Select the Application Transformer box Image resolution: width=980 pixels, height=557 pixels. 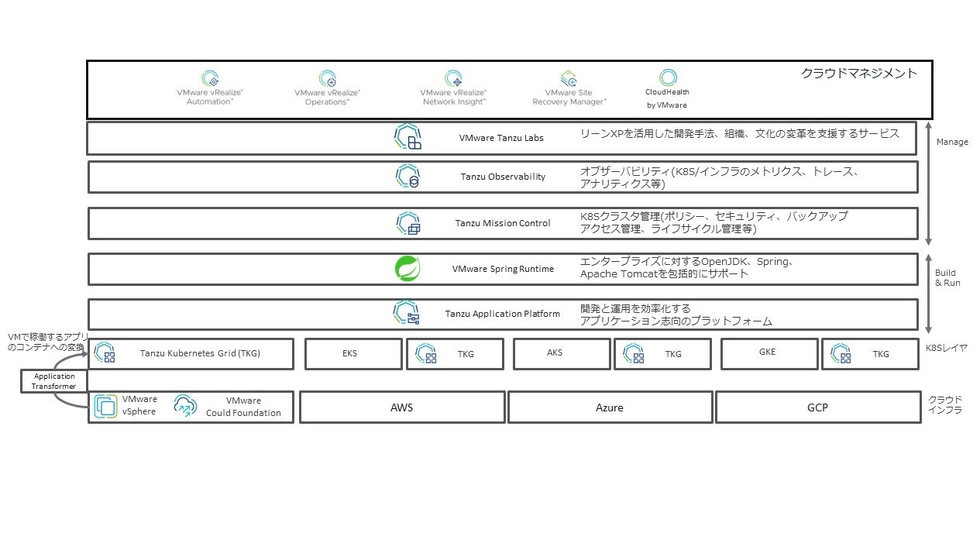tap(53, 381)
